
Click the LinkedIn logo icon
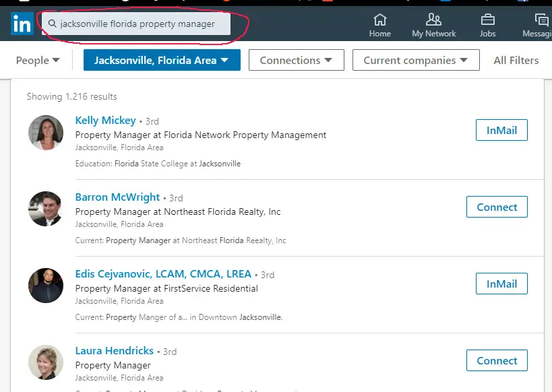tap(22, 24)
